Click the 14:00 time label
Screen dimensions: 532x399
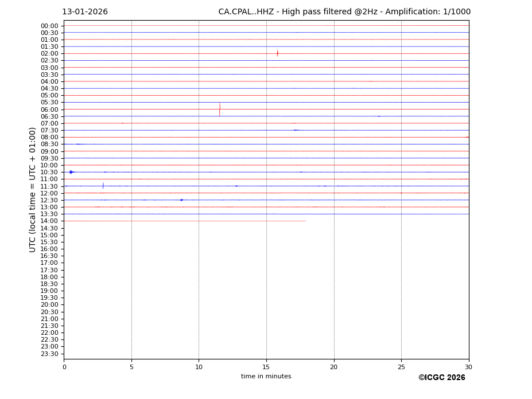[49, 221]
